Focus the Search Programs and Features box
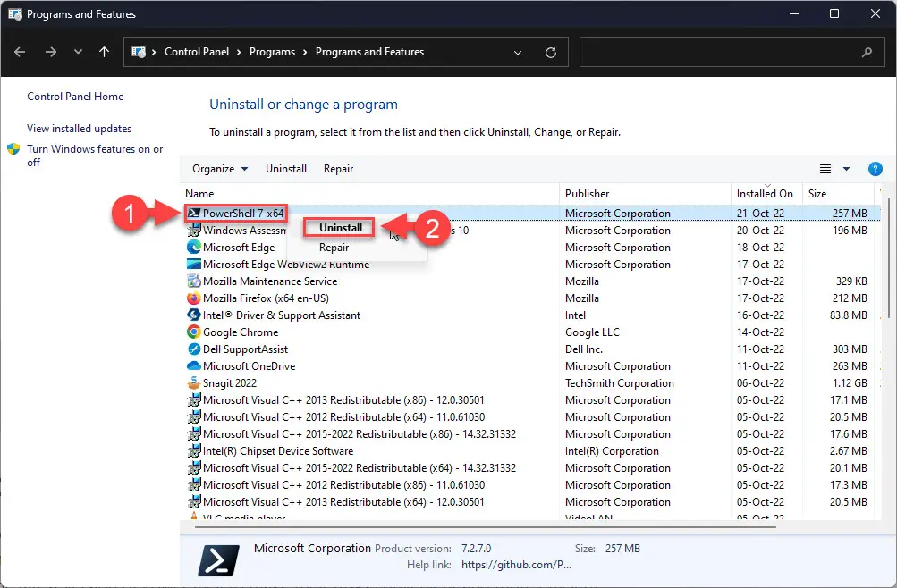897x588 pixels. [x=732, y=52]
